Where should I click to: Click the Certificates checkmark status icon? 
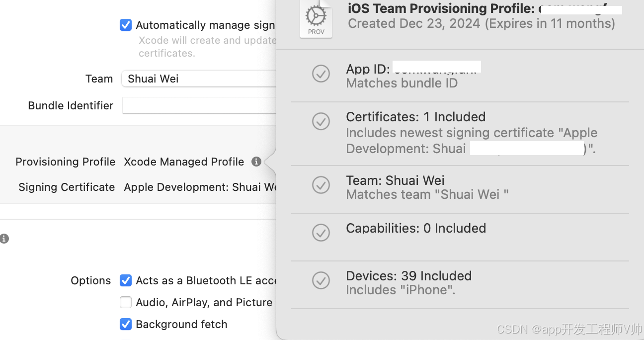click(x=321, y=121)
